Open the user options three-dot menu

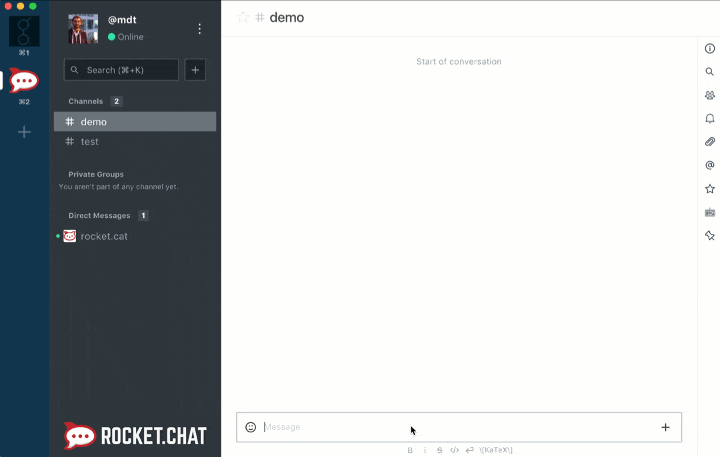click(x=199, y=29)
